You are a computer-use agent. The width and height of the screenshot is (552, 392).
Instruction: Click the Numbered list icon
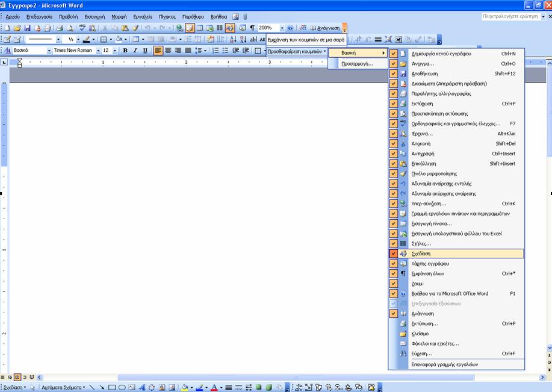coord(216,51)
